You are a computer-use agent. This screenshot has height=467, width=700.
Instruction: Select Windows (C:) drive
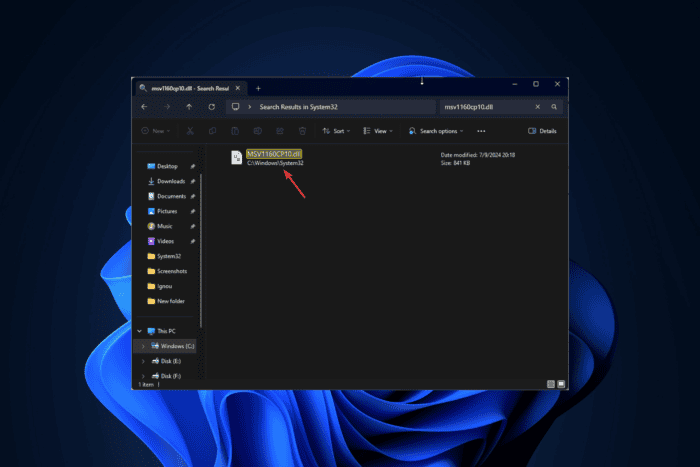[177, 346]
